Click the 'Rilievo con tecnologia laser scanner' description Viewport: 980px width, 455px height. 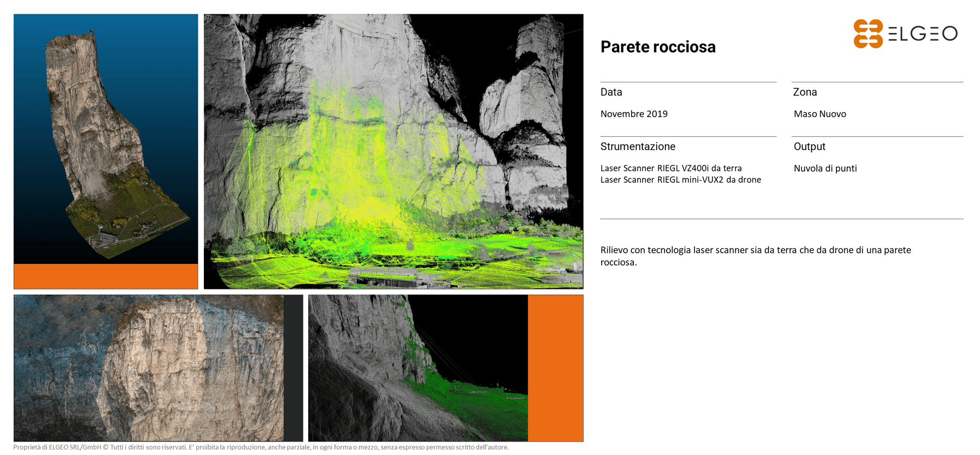click(x=755, y=256)
